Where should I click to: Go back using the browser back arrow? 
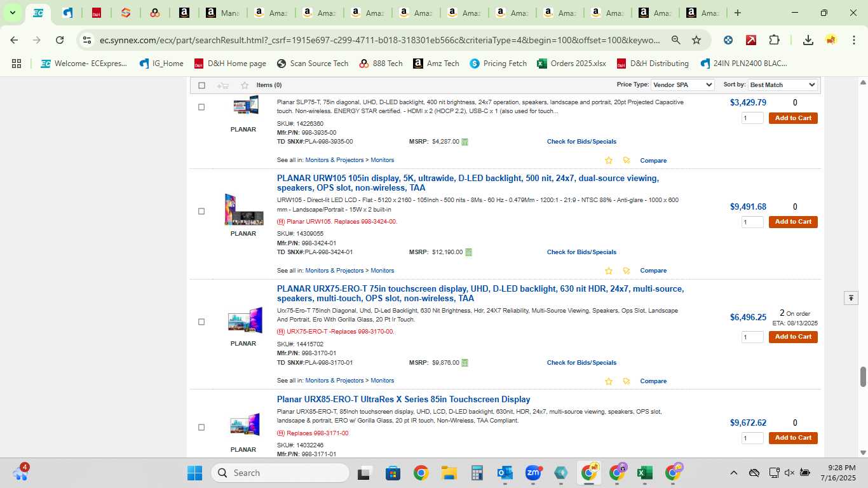(14, 40)
